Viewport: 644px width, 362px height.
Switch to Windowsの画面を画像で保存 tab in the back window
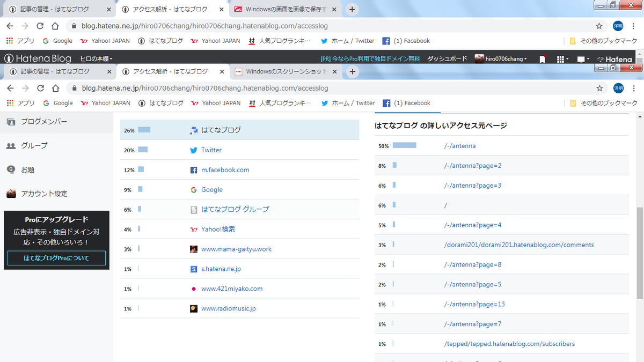(x=286, y=9)
